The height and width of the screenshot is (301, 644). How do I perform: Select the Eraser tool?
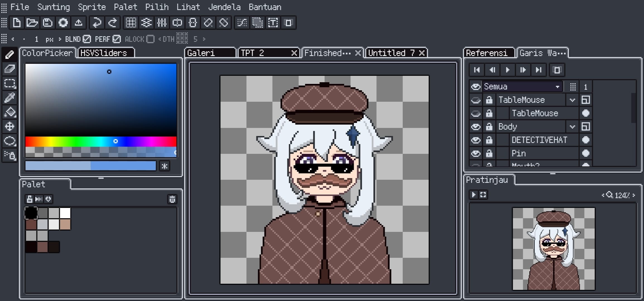(9, 69)
